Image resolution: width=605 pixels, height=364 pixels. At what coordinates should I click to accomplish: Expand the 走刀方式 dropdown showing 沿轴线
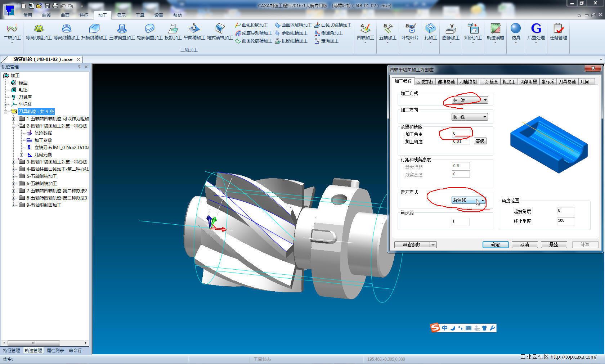[469, 200]
